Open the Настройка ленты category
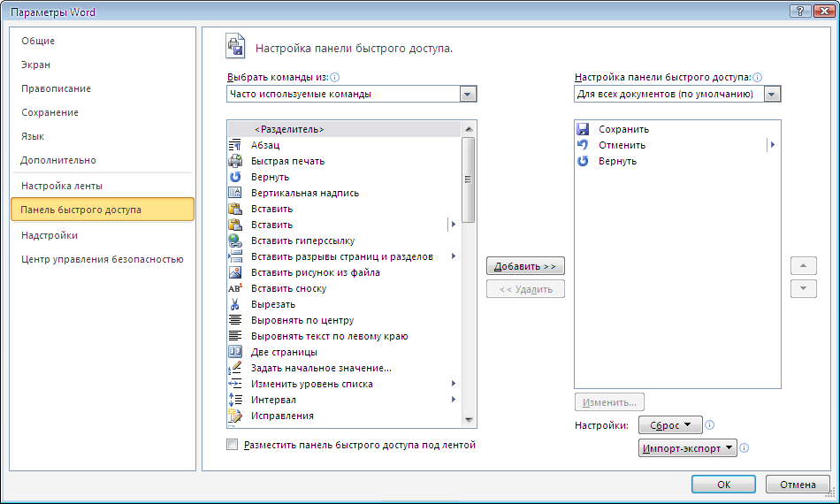This screenshot has width=840, height=504. click(62, 186)
